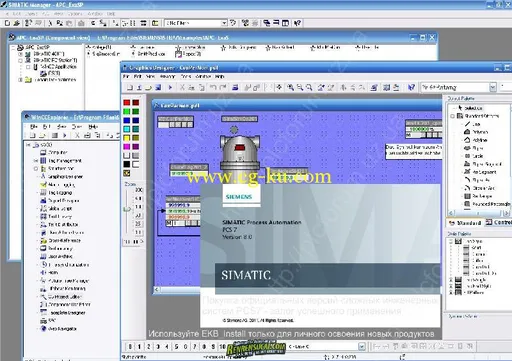Click the help pointer icon in SIMATIC Manager toolbar
The width and height of the screenshot is (512, 361).
(297, 23)
